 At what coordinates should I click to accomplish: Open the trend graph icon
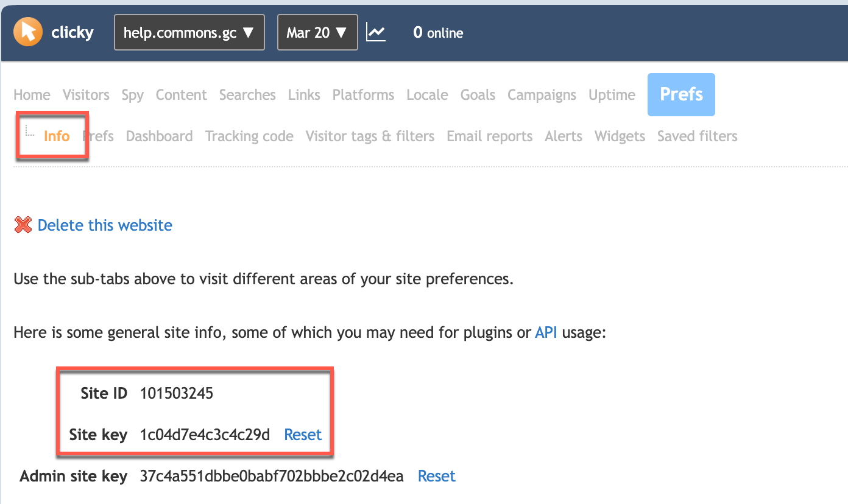[376, 32]
